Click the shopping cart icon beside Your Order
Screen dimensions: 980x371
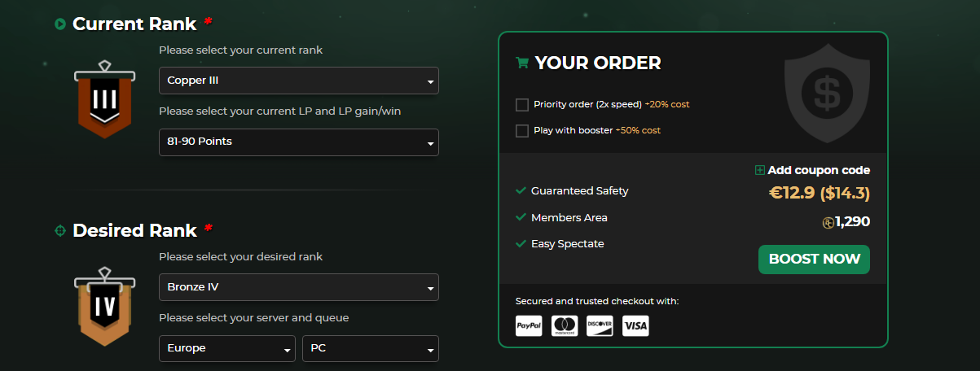(522, 63)
